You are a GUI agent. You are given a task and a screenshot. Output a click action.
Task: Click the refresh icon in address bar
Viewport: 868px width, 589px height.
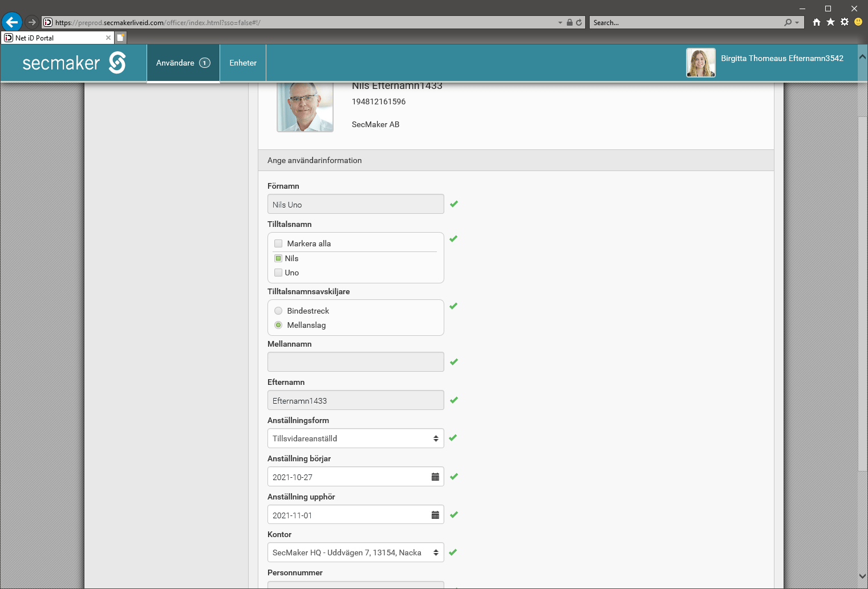579,23
